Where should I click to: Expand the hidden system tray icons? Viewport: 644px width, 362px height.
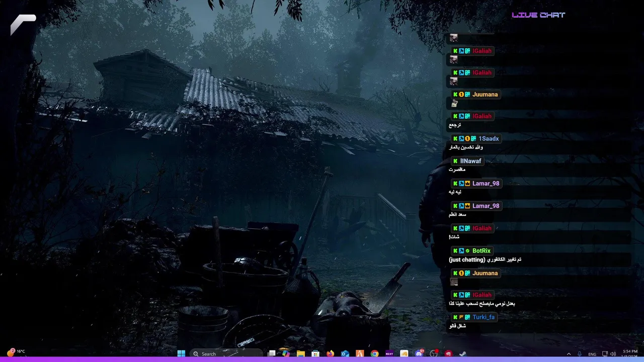click(x=569, y=354)
